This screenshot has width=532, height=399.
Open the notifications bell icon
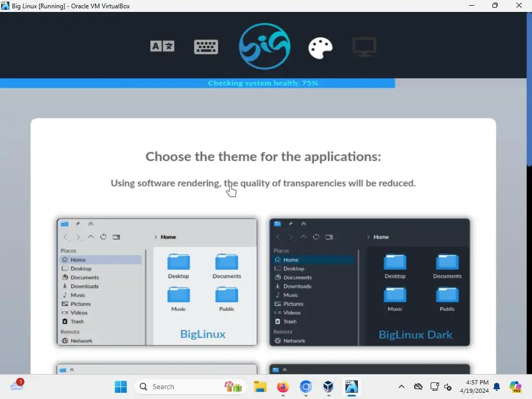[497, 387]
